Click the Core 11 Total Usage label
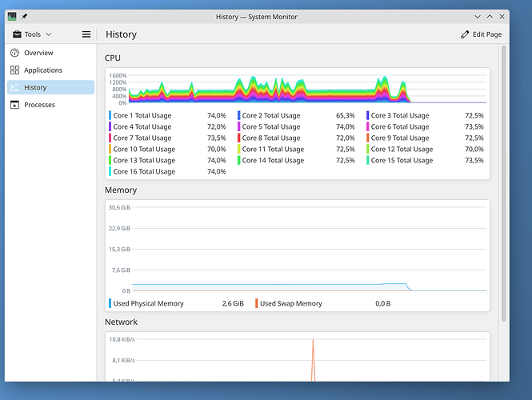The image size is (532, 400). pos(273,149)
